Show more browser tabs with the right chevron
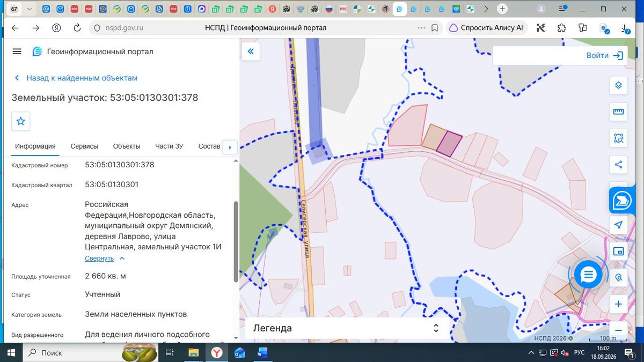Screen dimensions: 644x362 click(486, 9)
